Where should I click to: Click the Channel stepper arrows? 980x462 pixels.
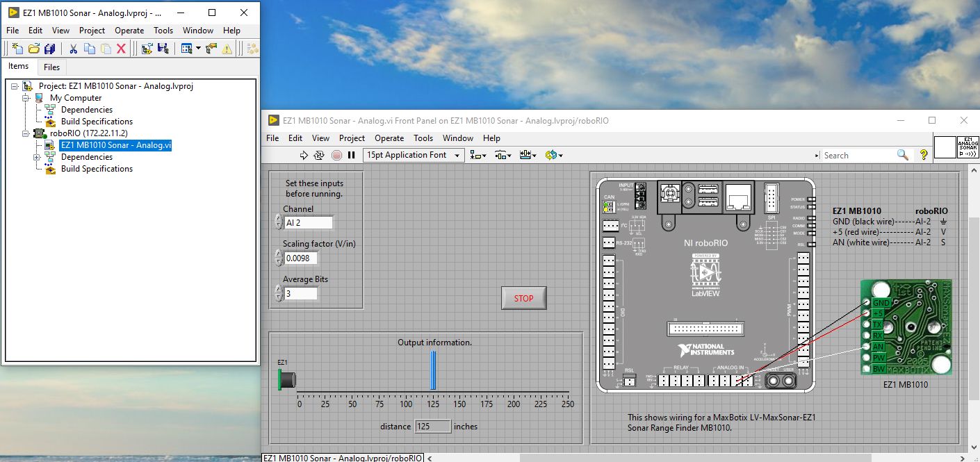(x=279, y=222)
